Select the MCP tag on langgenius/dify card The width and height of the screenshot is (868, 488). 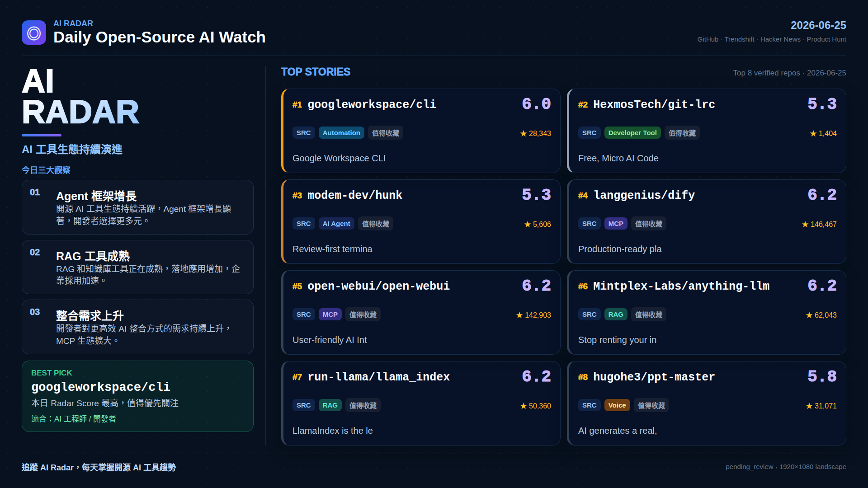[616, 224]
